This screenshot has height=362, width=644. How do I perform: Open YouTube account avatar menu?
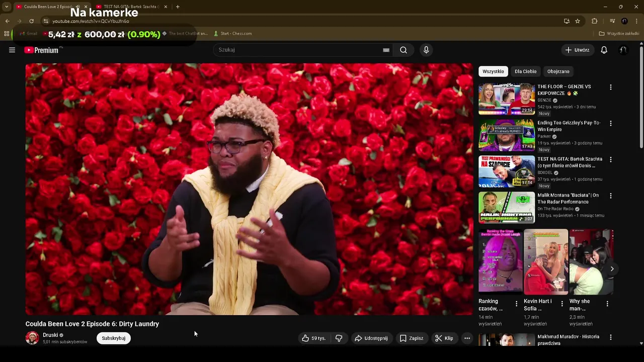click(x=623, y=50)
